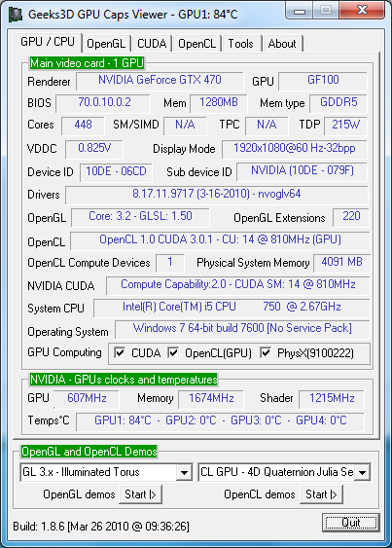Image resolution: width=392 pixels, height=548 pixels.
Task: Click the BIOS field 70.0.10.0.2
Action: (x=103, y=103)
